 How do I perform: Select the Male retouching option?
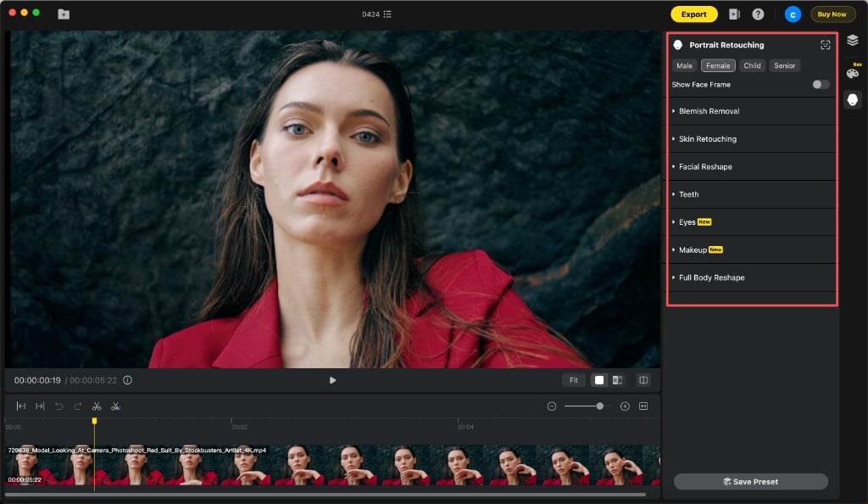pos(685,64)
